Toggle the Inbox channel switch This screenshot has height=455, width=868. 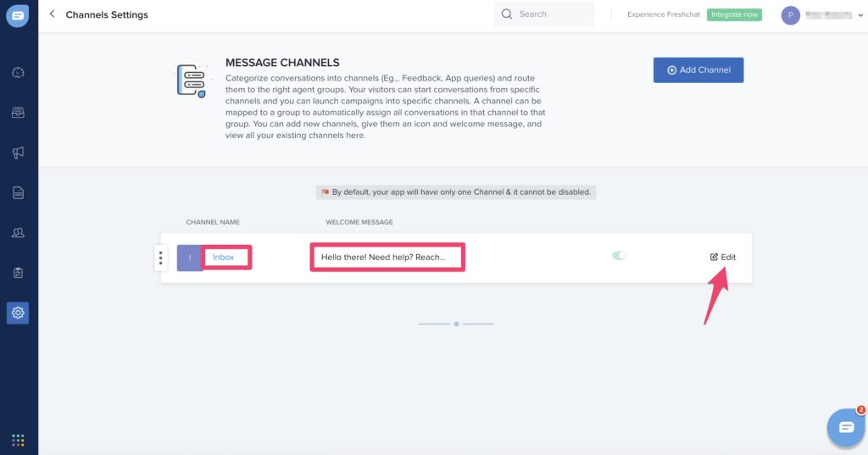tap(619, 255)
